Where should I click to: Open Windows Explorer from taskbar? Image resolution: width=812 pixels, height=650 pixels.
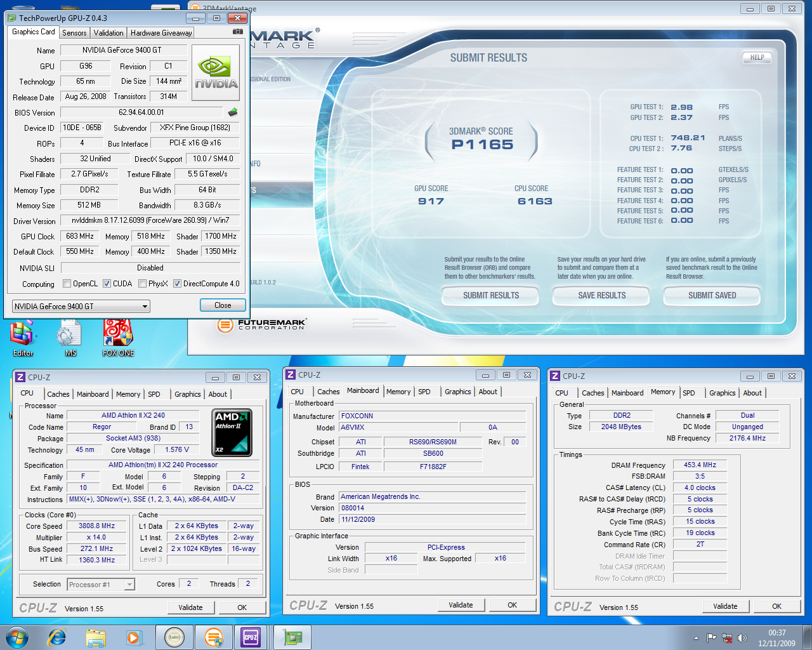point(96,637)
